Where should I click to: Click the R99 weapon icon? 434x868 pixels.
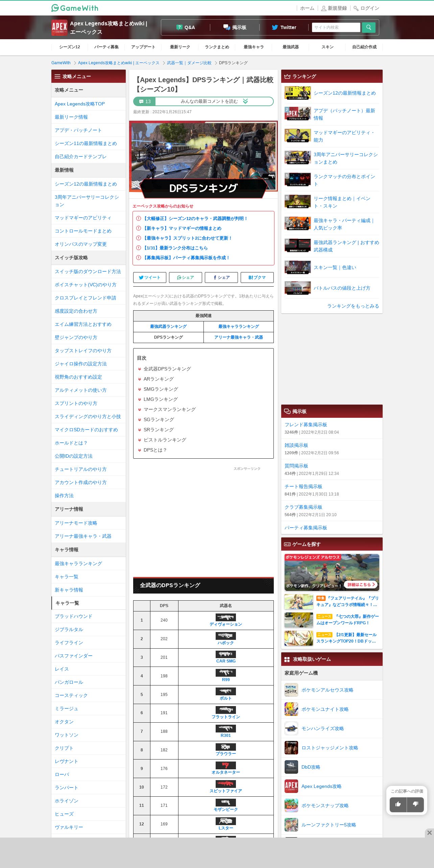226,673
